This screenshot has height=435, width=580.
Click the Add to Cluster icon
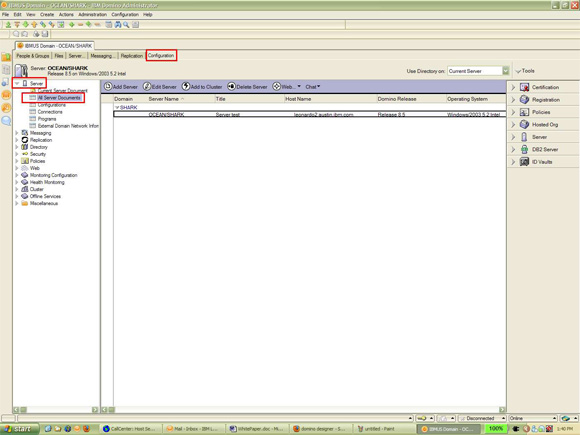pyautogui.click(x=186, y=87)
